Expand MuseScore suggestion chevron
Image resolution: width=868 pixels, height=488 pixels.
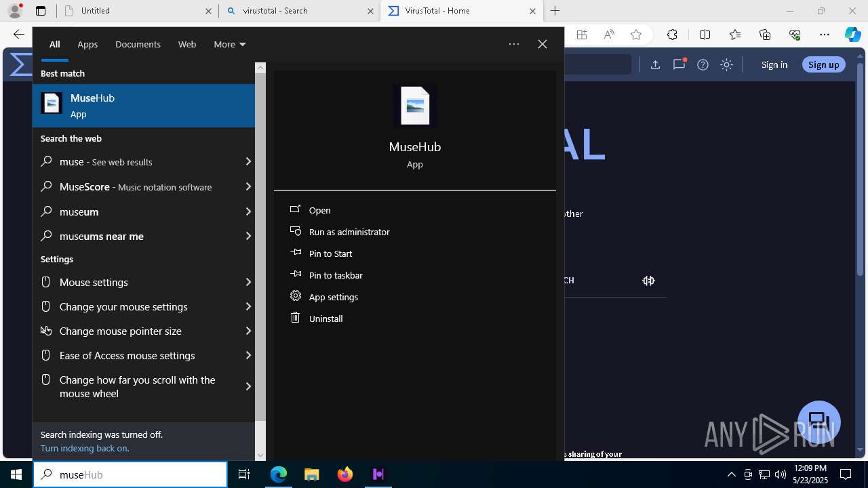(248, 186)
